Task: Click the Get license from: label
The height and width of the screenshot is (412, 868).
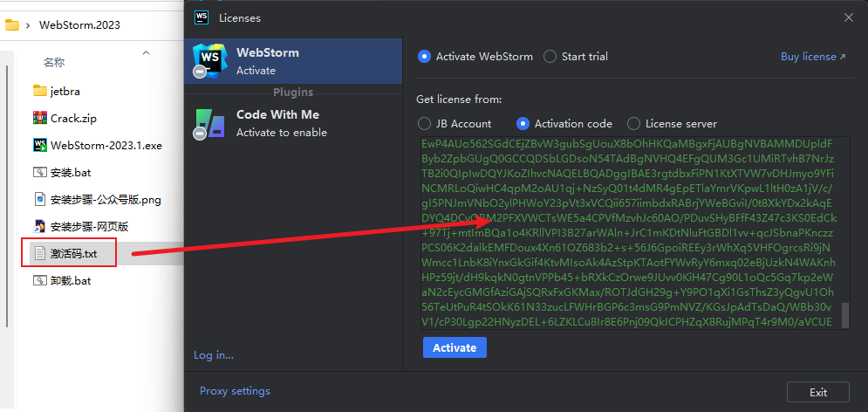Action: 459,100
